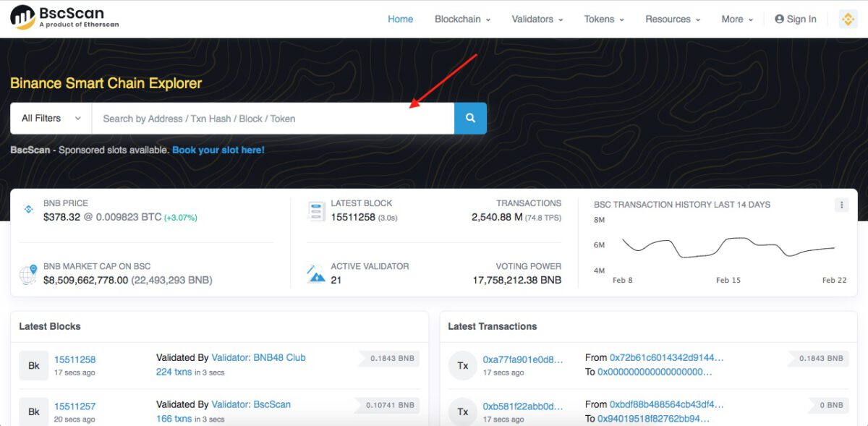Viewport: 868px width, 426px height.
Task: Expand the Resources menu
Action: pyautogui.click(x=673, y=20)
